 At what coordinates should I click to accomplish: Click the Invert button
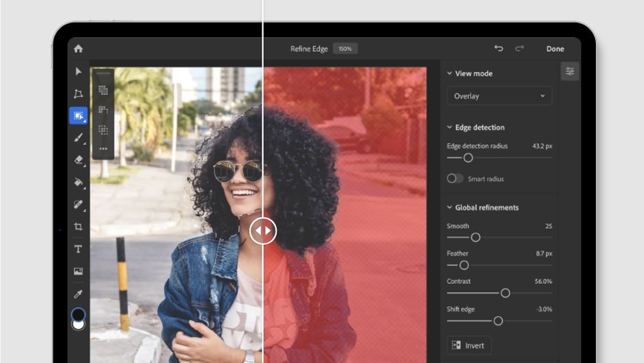tap(469, 346)
